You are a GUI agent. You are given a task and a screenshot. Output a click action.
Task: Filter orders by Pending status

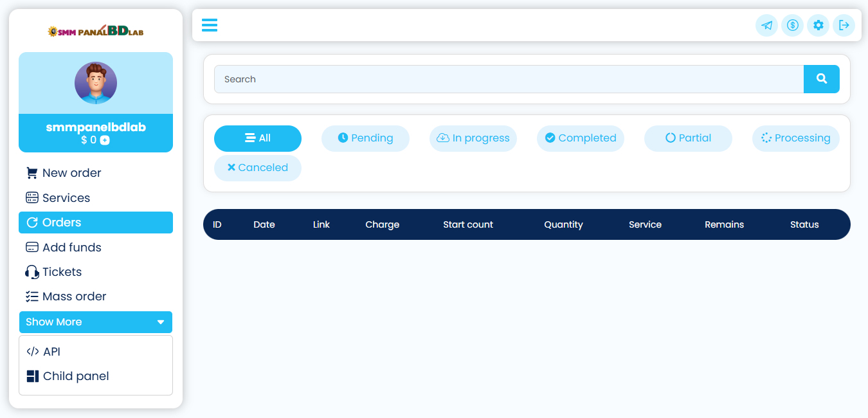tap(365, 138)
